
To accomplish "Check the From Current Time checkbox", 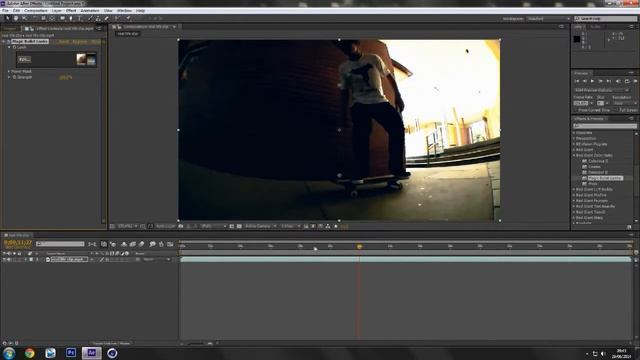I will 576,110.
